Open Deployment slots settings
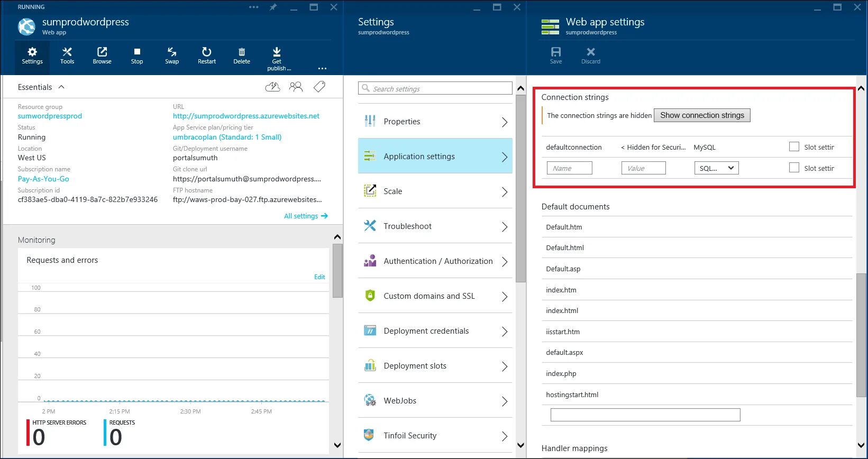The width and height of the screenshot is (868, 459). tap(435, 365)
